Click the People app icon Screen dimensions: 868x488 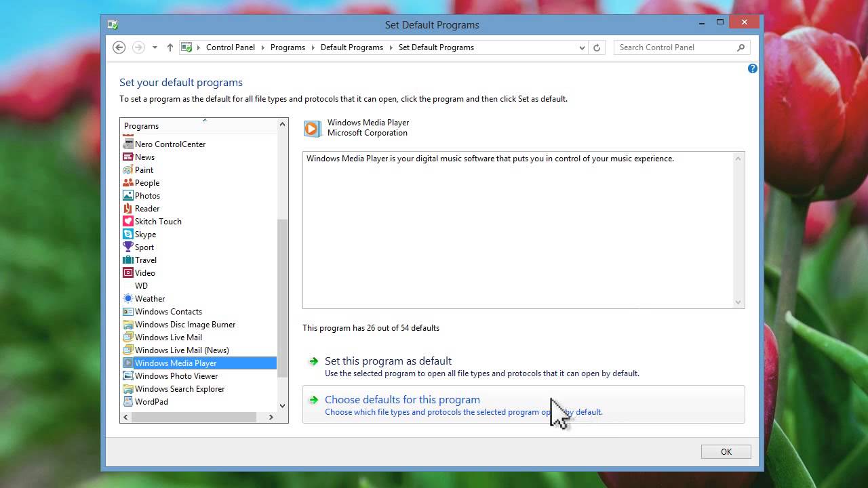pyautogui.click(x=128, y=182)
